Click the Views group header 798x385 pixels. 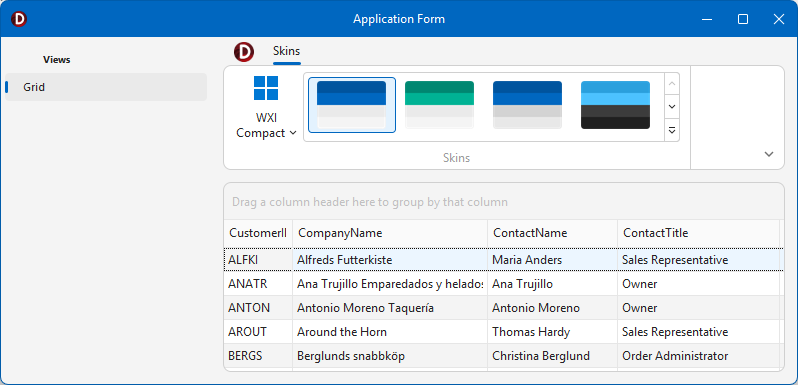tap(56, 60)
